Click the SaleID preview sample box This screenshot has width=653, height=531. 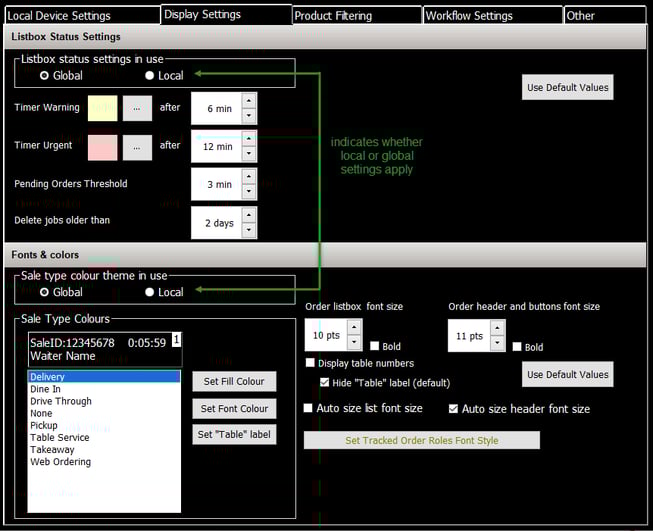coord(105,349)
